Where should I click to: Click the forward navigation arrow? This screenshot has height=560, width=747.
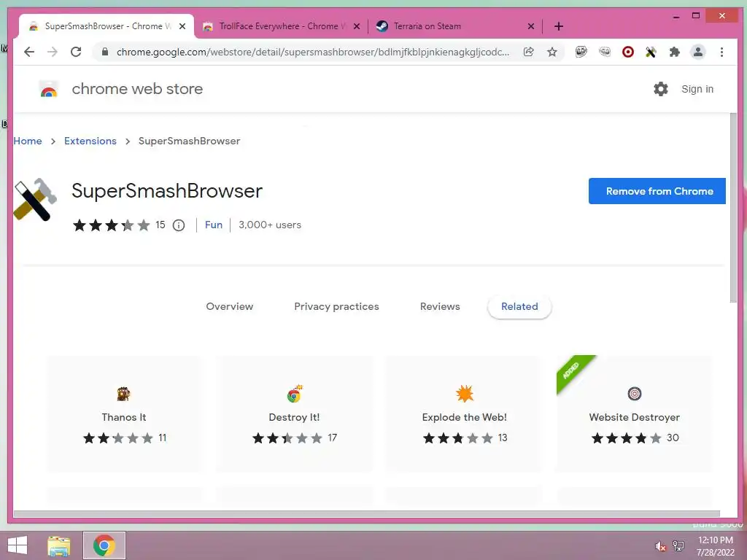click(x=53, y=52)
